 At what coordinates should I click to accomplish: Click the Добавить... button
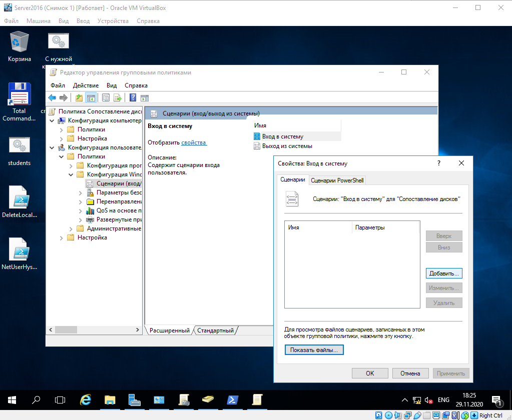tap(443, 273)
